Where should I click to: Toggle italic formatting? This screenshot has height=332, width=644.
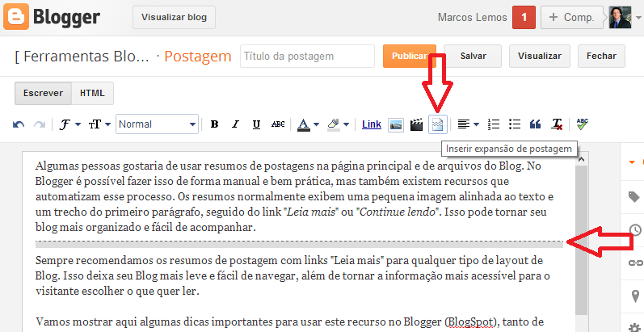coord(235,124)
